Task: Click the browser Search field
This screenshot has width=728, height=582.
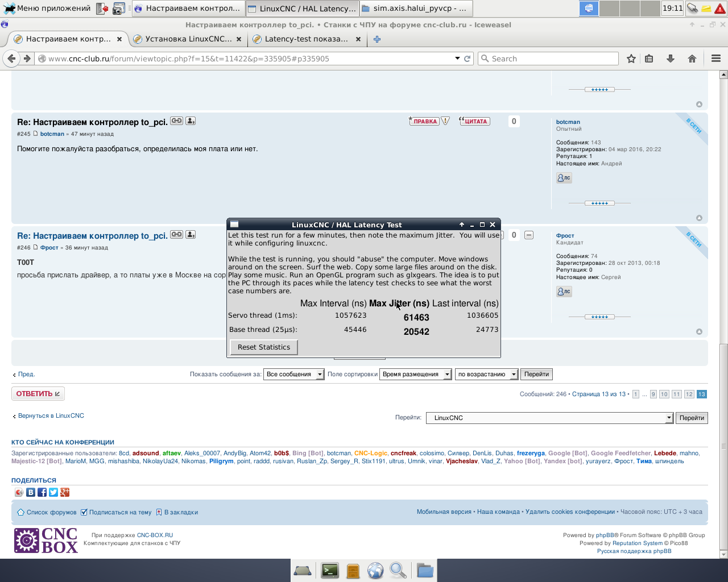Action: click(548, 59)
